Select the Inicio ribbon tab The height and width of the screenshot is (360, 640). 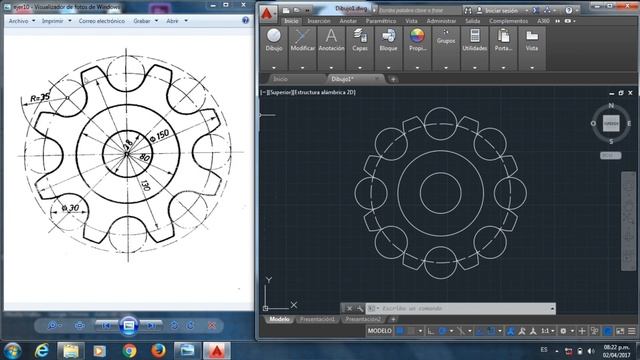pos(291,21)
